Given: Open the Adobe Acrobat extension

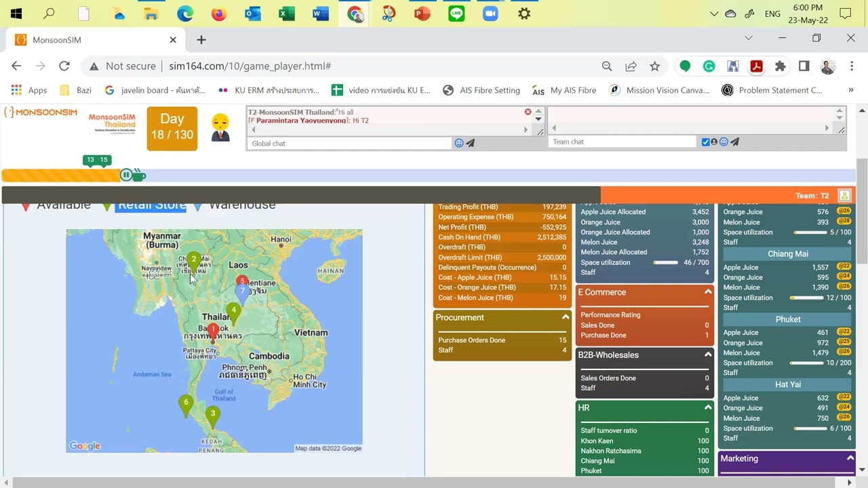Looking at the screenshot, I should point(756,66).
